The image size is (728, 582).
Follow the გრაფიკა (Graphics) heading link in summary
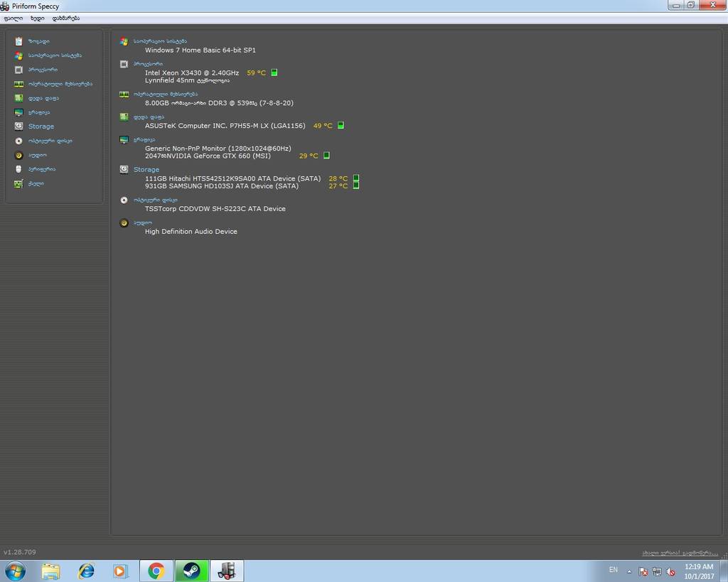click(144, 140)
